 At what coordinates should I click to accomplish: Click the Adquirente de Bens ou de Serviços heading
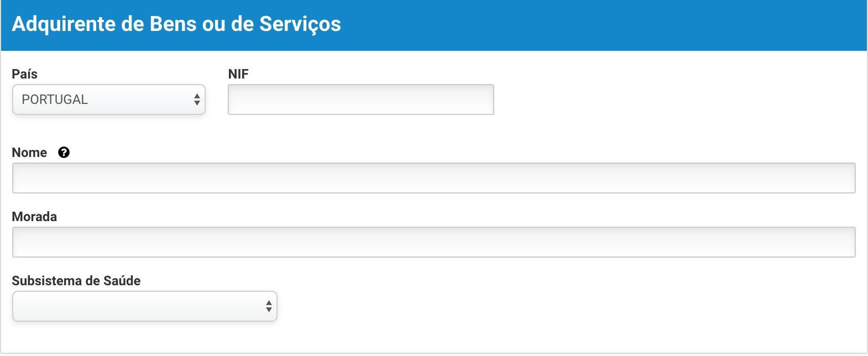tap(176, 24)
